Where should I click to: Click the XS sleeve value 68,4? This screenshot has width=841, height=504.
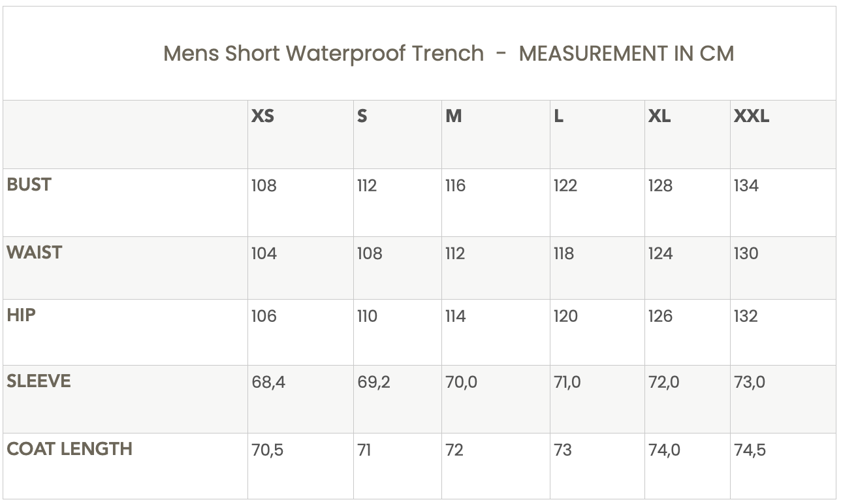point(268,383)
